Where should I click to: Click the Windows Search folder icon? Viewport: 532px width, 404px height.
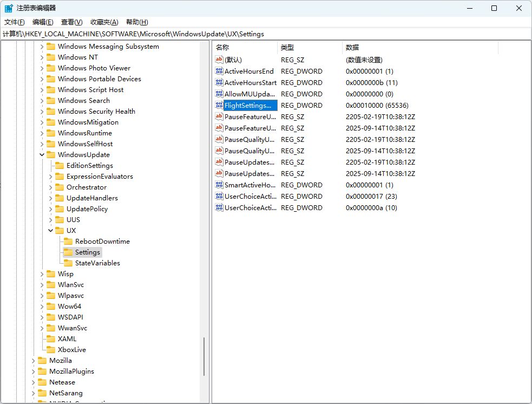pyautogui.click(x=51, y=101)
